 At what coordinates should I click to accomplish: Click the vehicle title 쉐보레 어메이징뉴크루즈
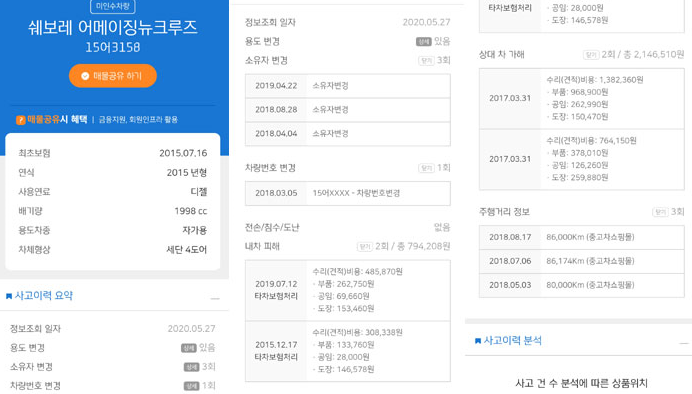113,27
